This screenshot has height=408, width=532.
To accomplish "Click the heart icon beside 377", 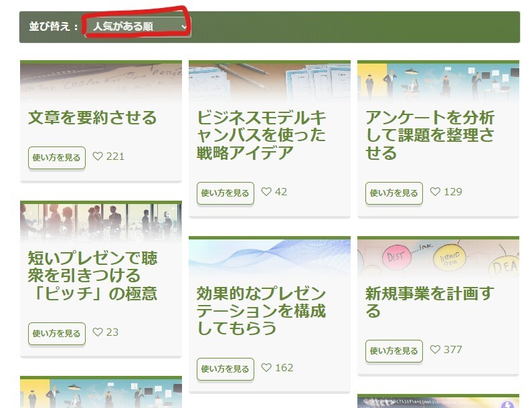I will 435,349.
